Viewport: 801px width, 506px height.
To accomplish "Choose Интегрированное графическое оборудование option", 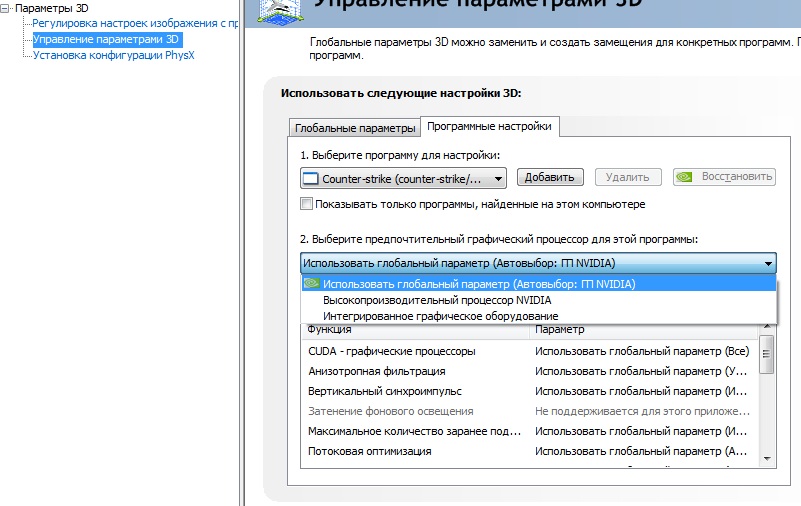I will (x=538, y=316).
